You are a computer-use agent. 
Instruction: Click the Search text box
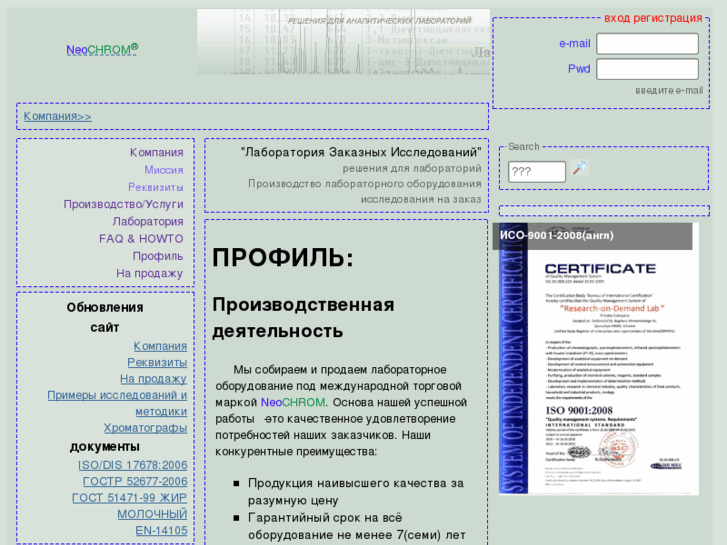[x=536, y=172]
